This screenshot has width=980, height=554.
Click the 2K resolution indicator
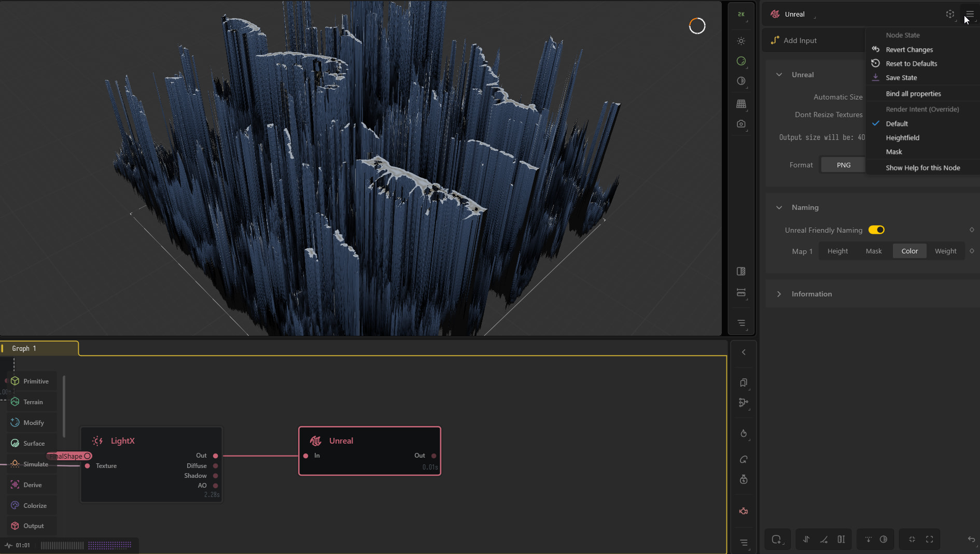click(741, 15)
